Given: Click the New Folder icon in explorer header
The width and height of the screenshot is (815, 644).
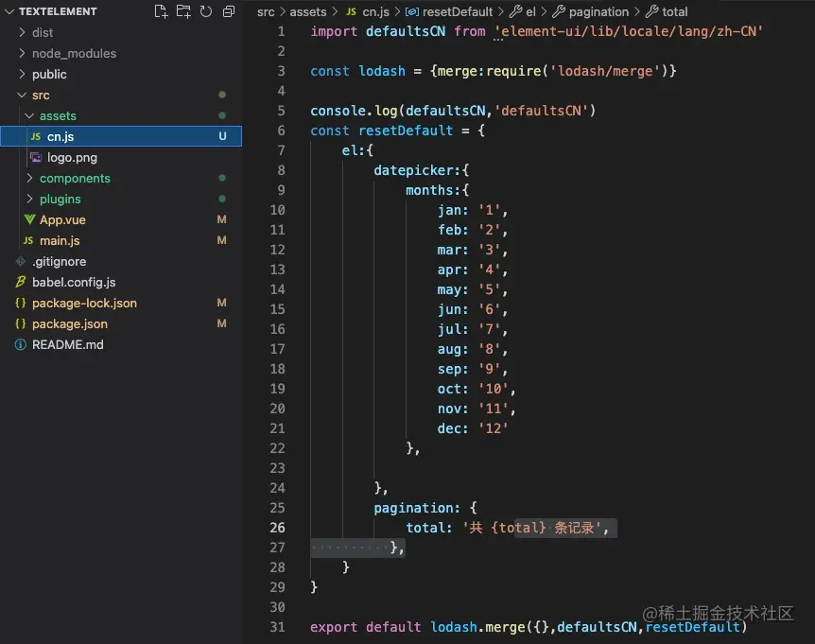Looking at the screenshot, I should point(183,11).
